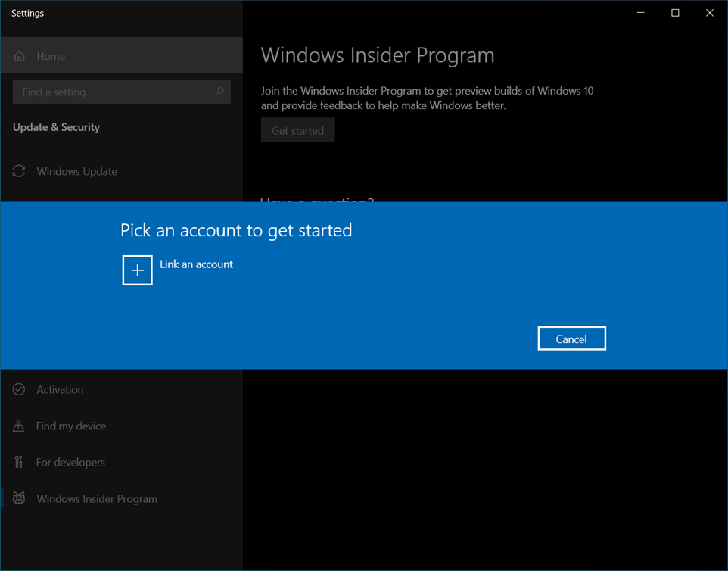Minimize the Settings window
The image size is (728, 571).
tap(641, 13)
